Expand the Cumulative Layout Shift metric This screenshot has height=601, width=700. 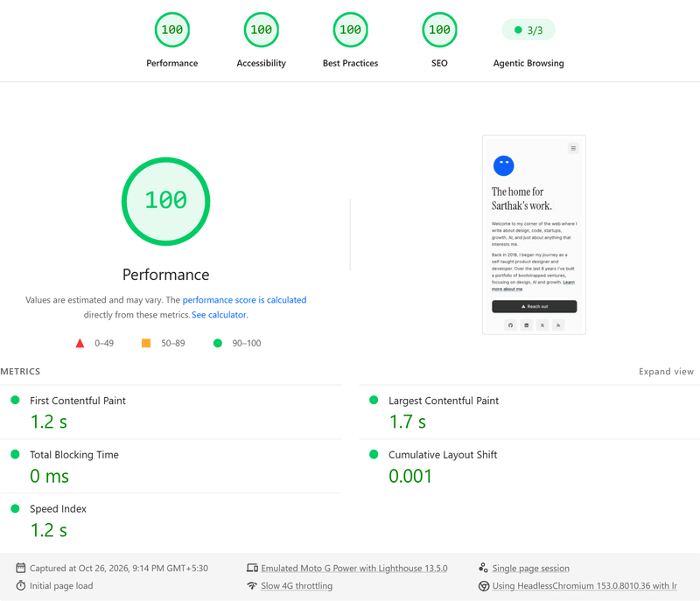click(x=529, y=465)
